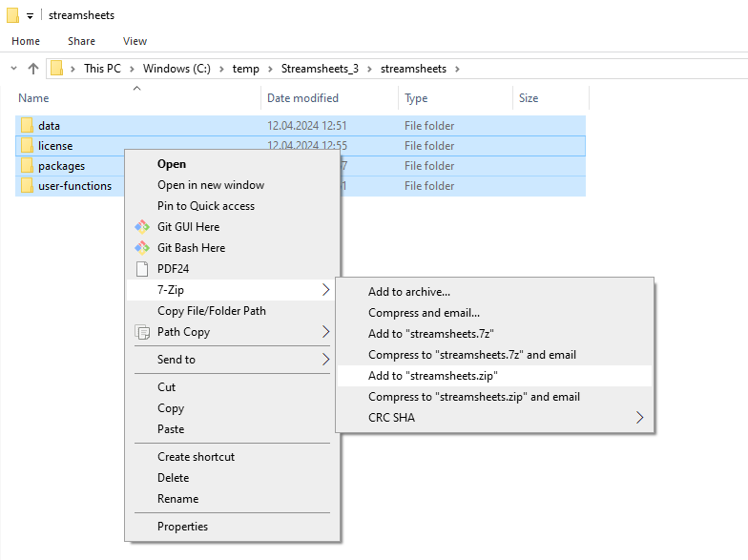
Task: Open the View ribbon tab
Action: 135,41
